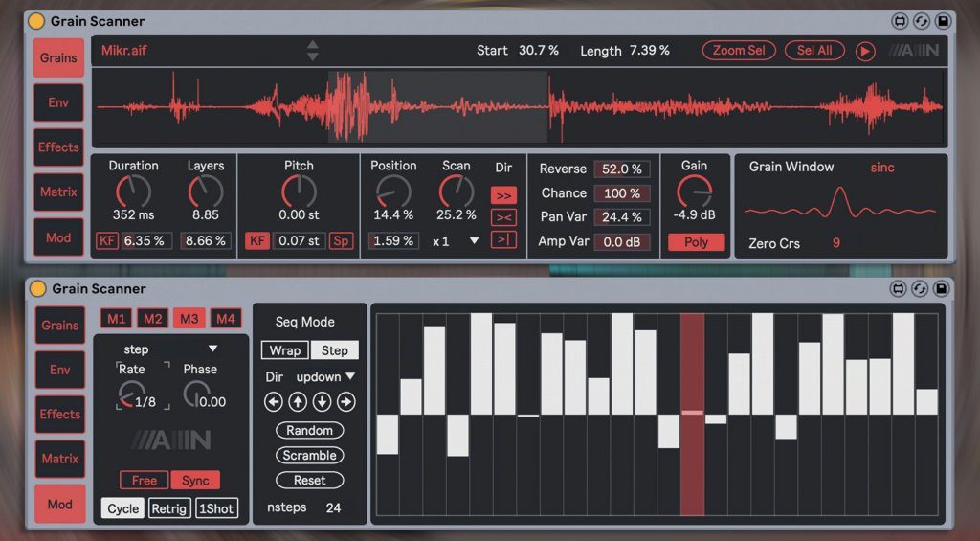980x541 pixels.
Task: Click the Gain knob
Action: [x=695, y=191]
